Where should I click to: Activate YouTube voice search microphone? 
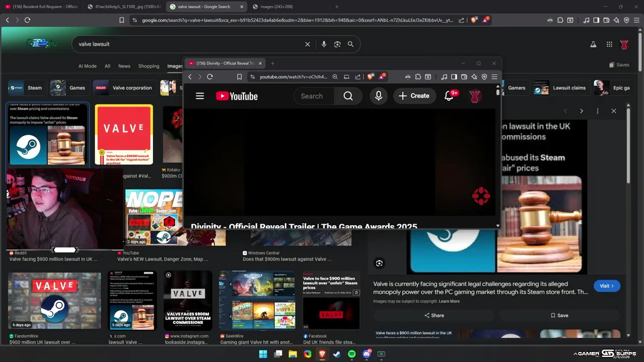(x=379, y=96)
